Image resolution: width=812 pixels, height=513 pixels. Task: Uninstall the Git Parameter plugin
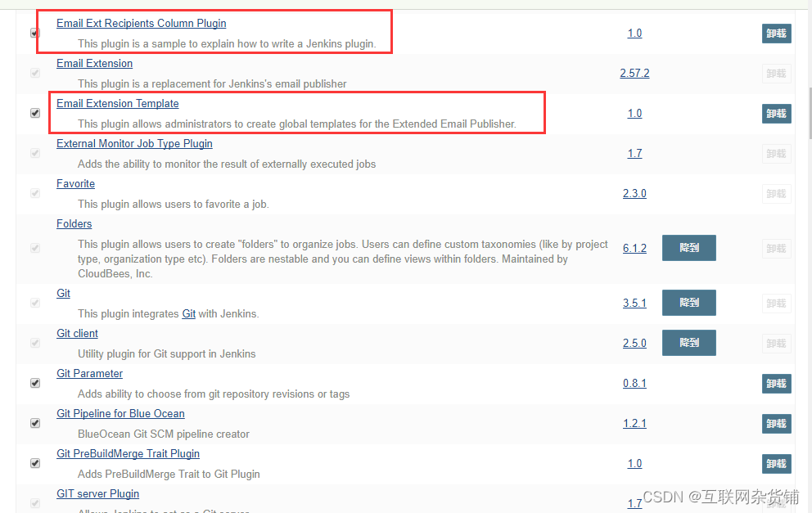(x=776, y=384)
